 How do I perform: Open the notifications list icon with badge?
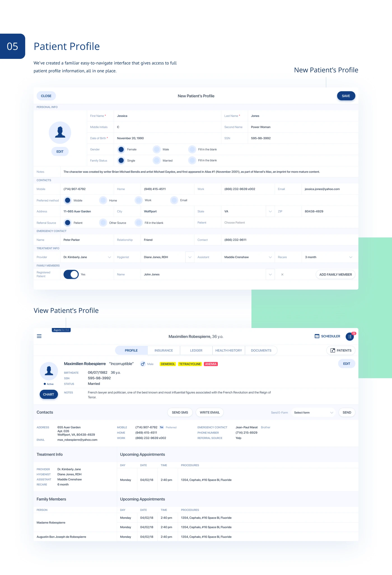(x=350, y=336)
